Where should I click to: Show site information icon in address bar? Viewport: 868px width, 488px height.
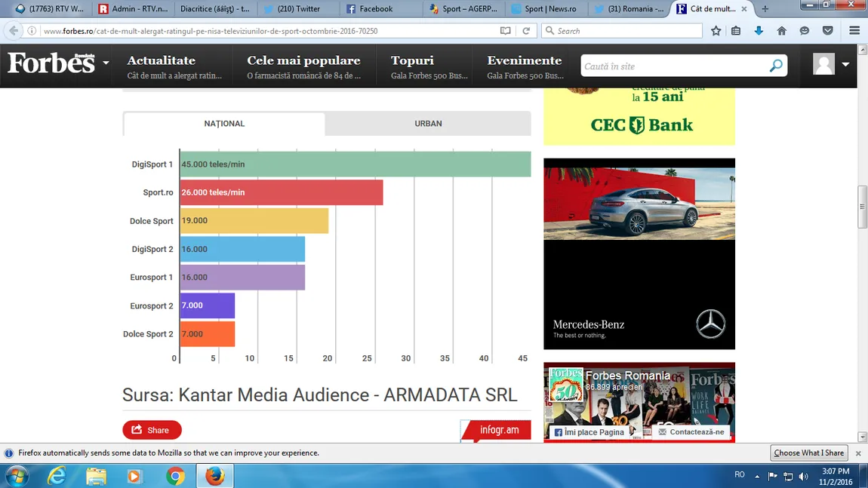32,31
